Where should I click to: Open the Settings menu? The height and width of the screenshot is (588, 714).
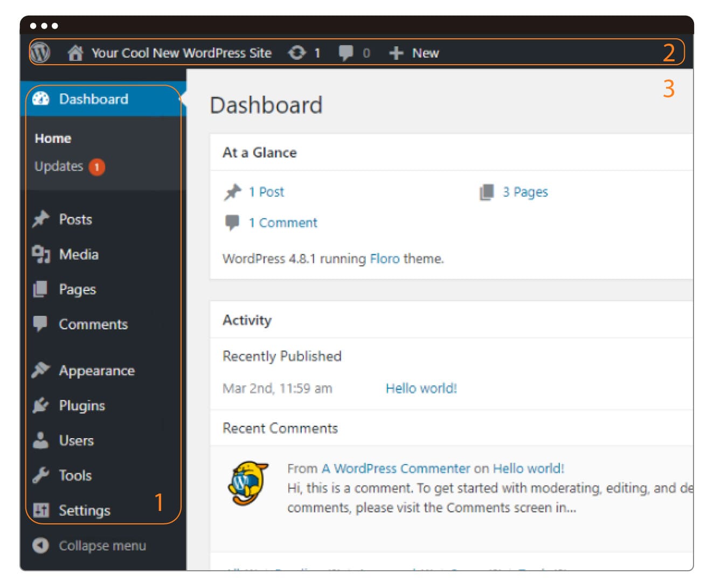[x=85, y=510]
